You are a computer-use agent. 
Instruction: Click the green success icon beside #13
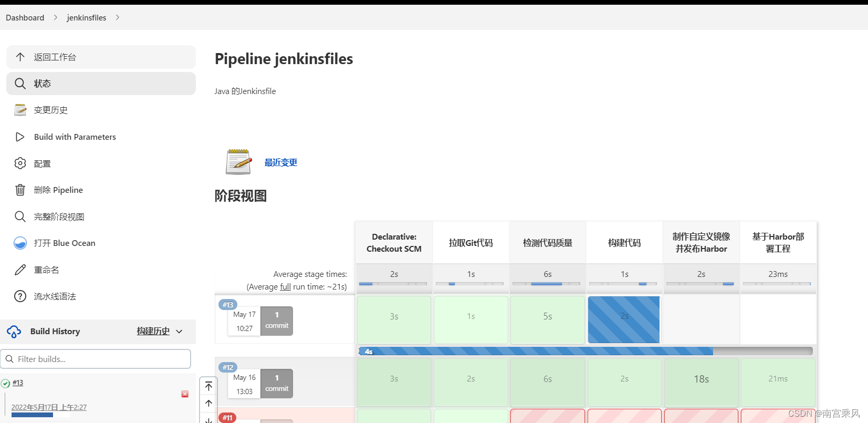point(5,384)
